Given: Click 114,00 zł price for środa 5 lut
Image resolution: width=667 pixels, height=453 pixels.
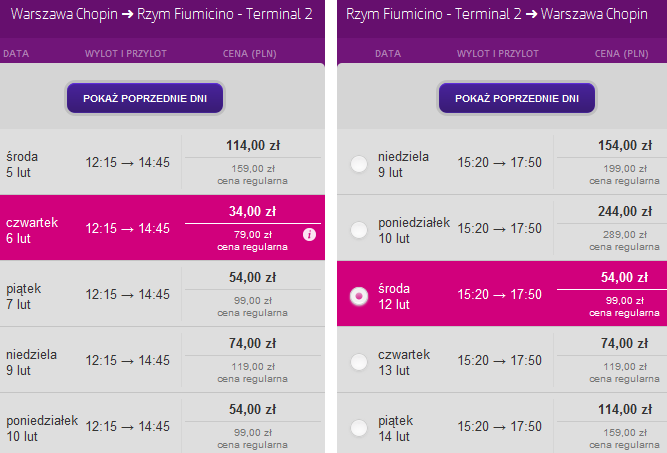Looking at the screenshot, I should tap(253, 145).
